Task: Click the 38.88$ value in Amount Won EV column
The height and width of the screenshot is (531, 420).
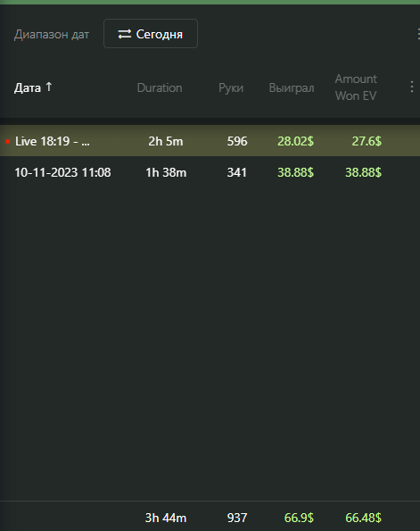Action: coord(364,172)
